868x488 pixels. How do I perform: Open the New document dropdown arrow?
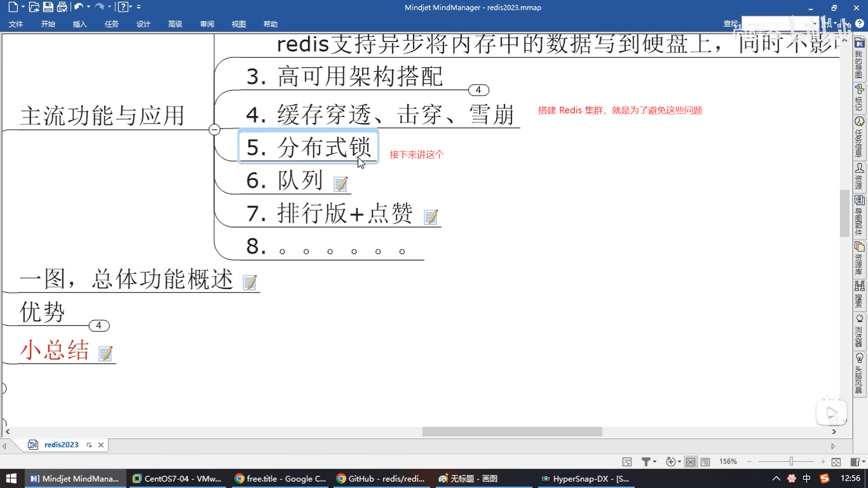tap(23, 7)
